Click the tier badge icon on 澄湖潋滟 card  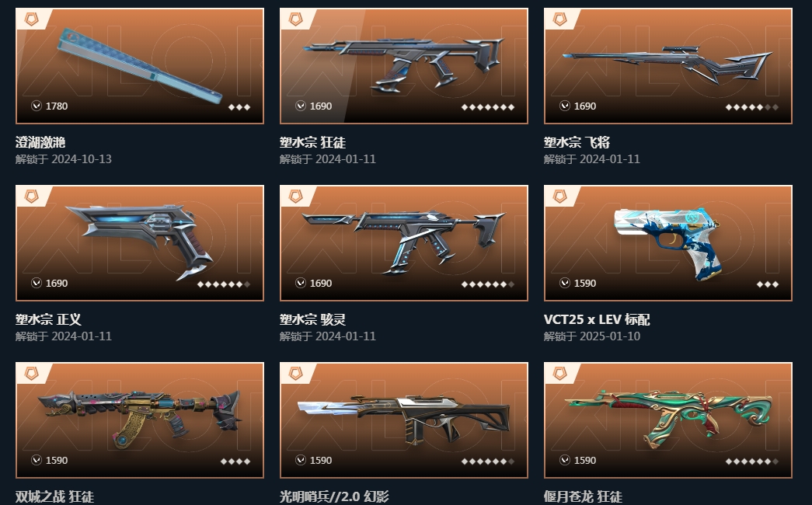32,19
